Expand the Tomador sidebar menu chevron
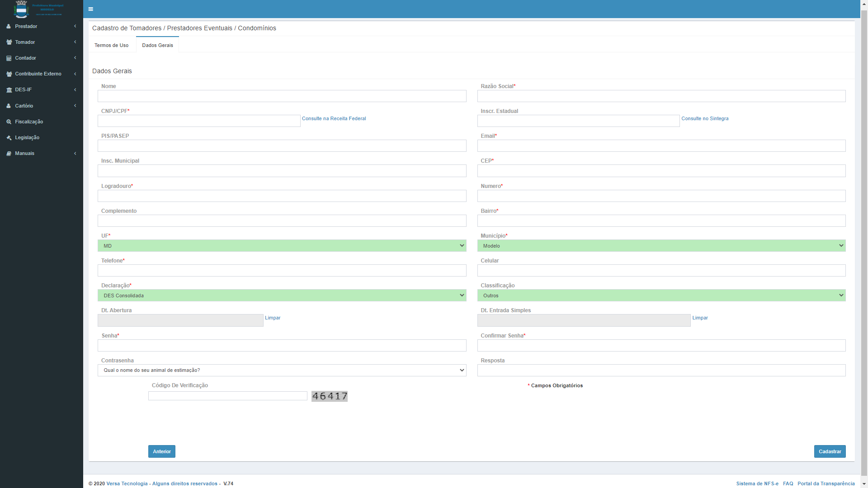868x488 pixels. pyautogui.click(x=75, y=42)
